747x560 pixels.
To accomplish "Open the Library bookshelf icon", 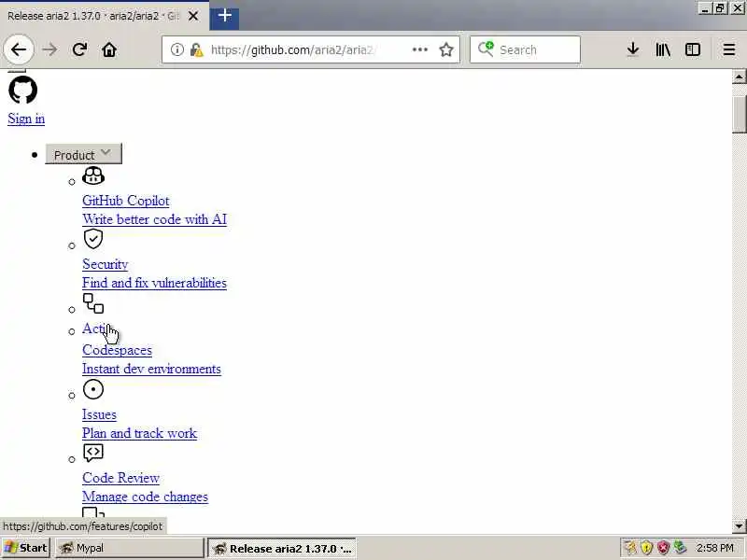I will [x=663, y=49].
